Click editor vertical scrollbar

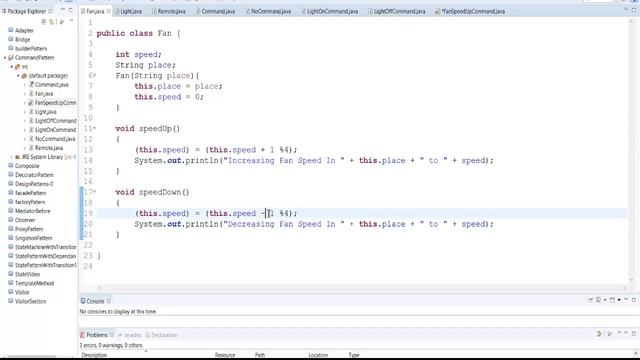(632, 151)
